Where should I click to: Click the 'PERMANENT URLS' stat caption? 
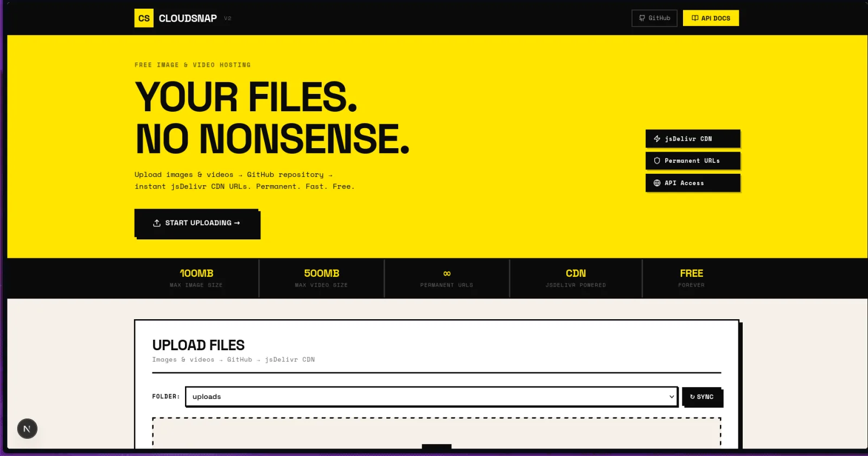point(446,285)
